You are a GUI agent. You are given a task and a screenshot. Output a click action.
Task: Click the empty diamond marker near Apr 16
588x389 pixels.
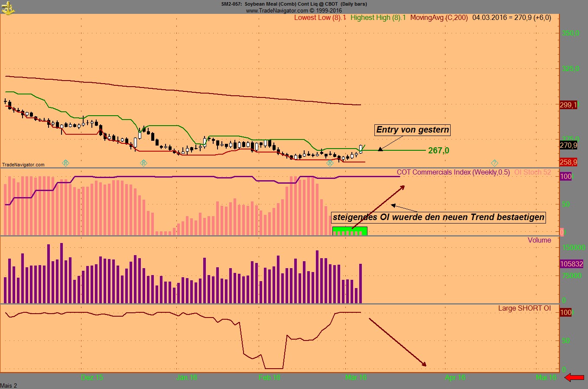coord(494,162)
